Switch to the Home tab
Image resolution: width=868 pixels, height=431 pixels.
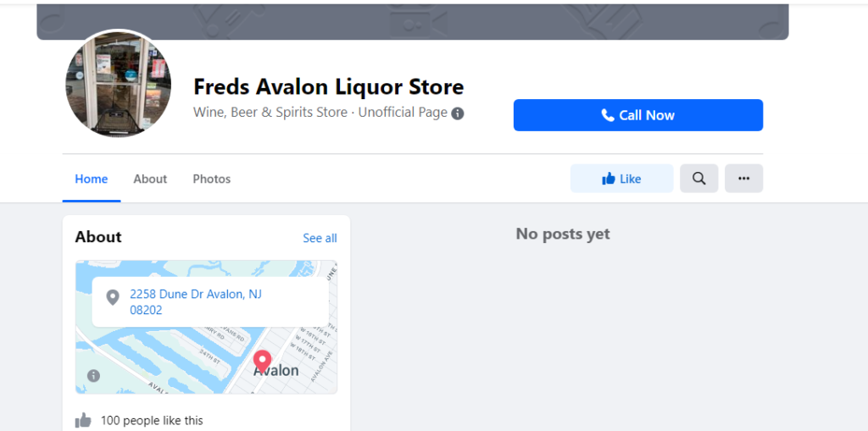click(x=92, y=179)
